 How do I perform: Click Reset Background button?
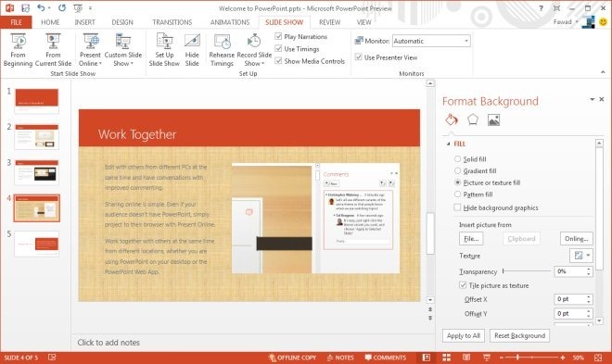click(519, 335)
